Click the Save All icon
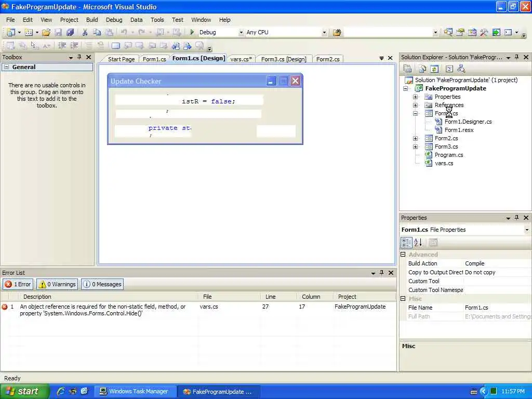 pyautogui.click(x=70, y=32)
